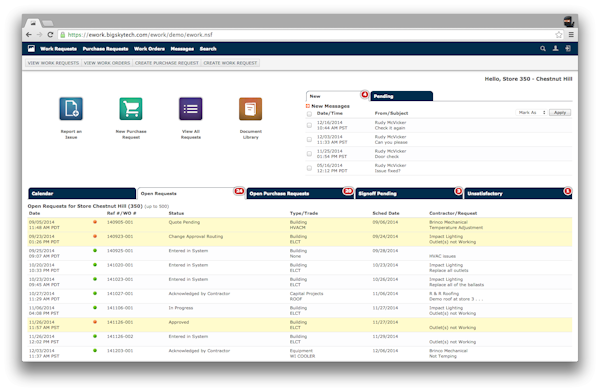
Task: Open the New Purchase Request cart icon
Action: (x=131, y=109)
